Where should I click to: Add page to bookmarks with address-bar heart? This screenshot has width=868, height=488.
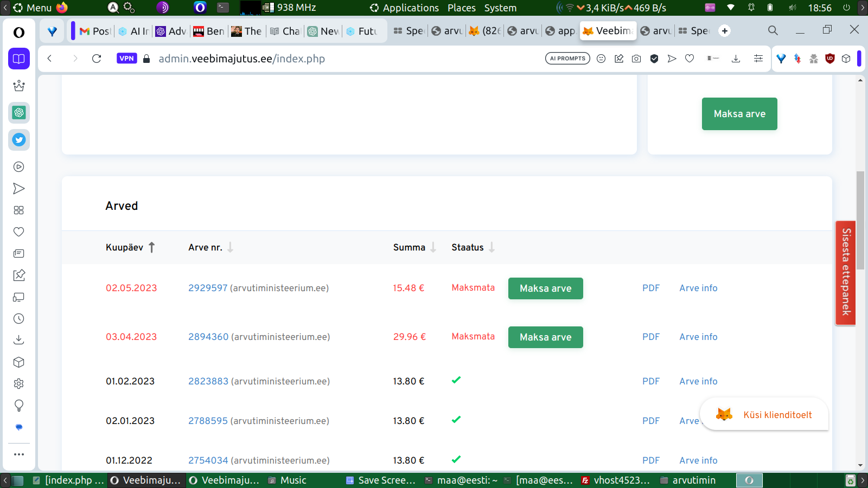(690, 59)
